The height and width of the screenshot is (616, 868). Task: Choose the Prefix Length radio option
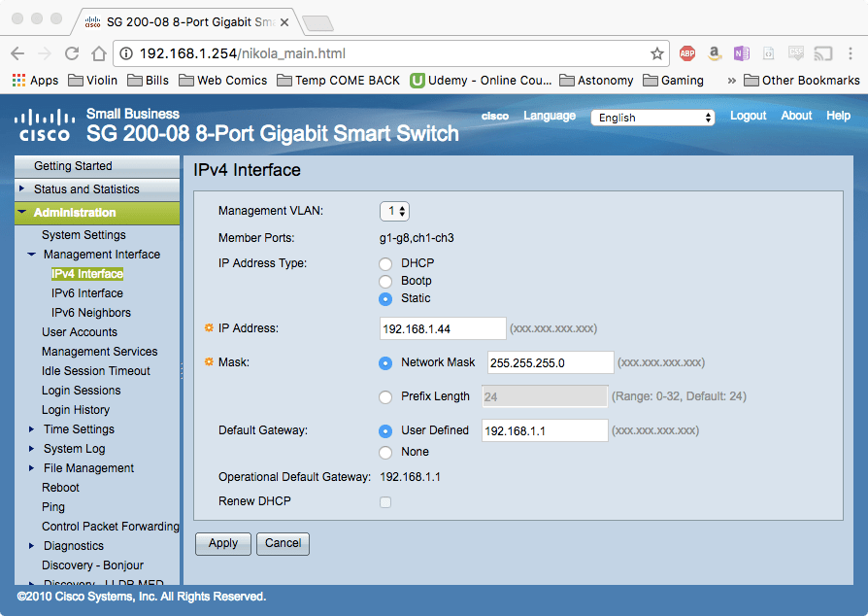pos(385,397)
